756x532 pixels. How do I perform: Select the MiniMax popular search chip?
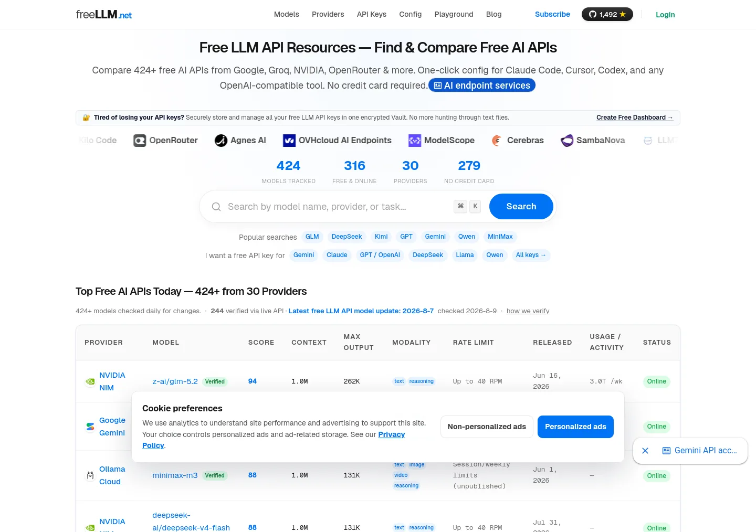click(x=500, y=237)
